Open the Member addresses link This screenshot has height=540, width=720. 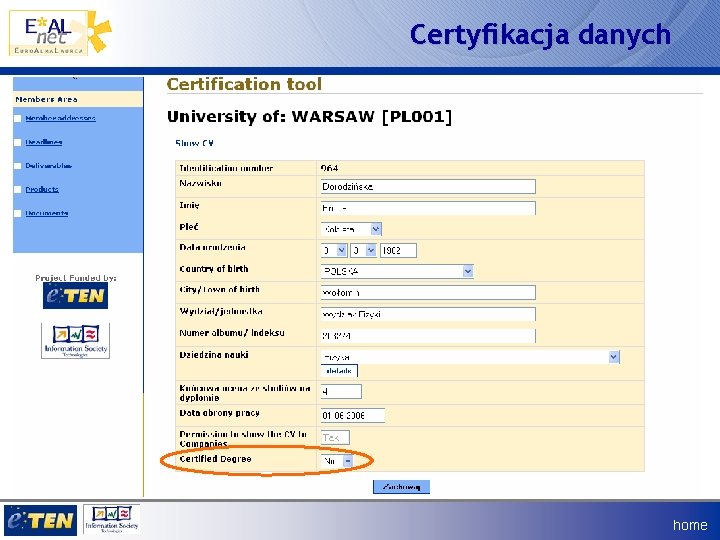point(61,118)
